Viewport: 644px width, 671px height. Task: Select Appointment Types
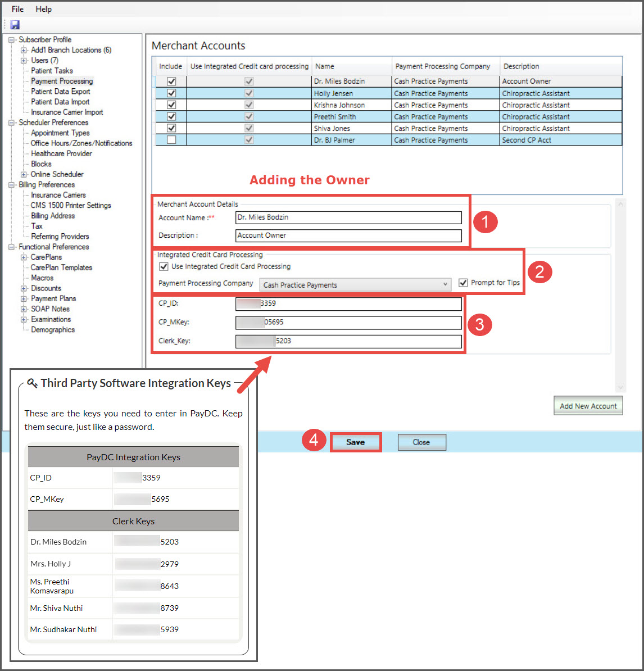pos(60,133)
